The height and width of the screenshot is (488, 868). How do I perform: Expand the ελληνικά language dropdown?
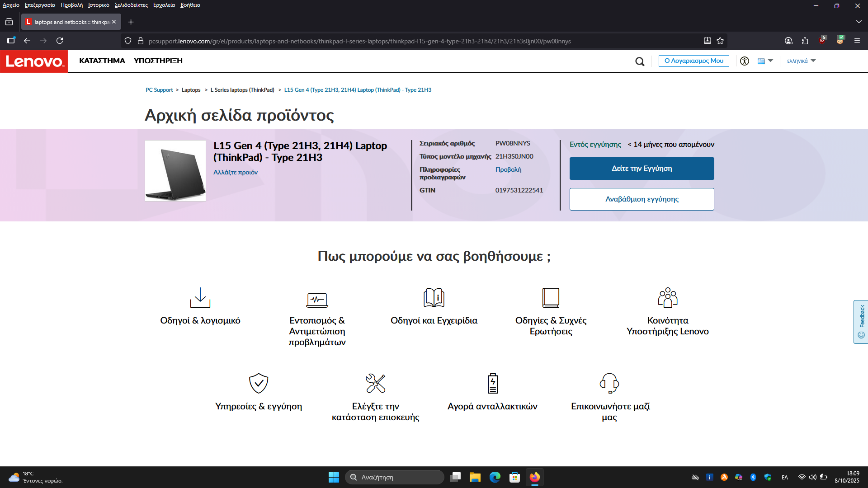801,61
